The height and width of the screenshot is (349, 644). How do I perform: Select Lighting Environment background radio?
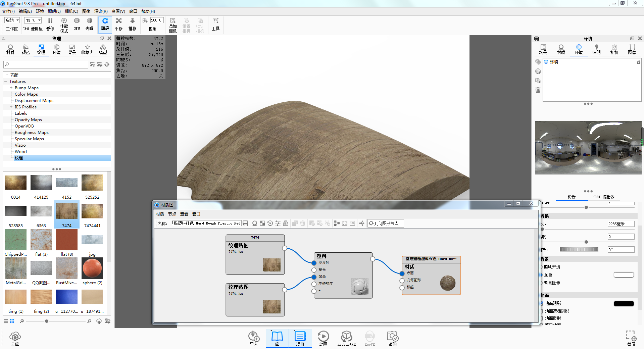coord(541,267)
